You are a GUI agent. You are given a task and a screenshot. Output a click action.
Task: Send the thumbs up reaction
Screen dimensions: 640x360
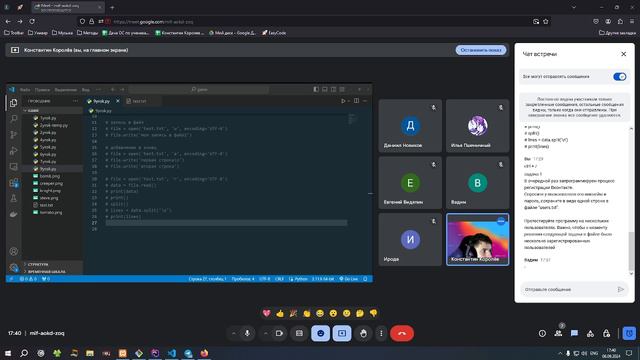tap(280, 313)
